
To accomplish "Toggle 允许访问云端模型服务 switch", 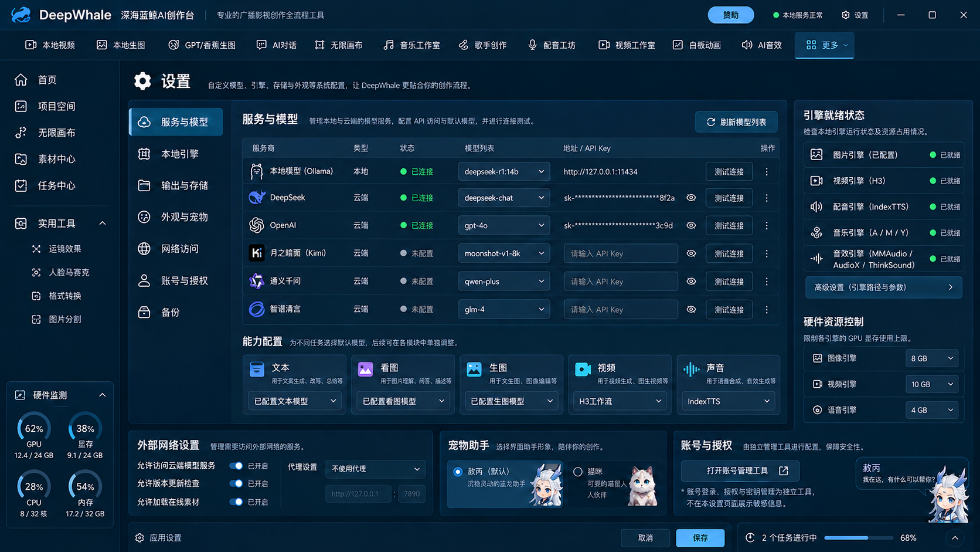I will coord(236,466).
